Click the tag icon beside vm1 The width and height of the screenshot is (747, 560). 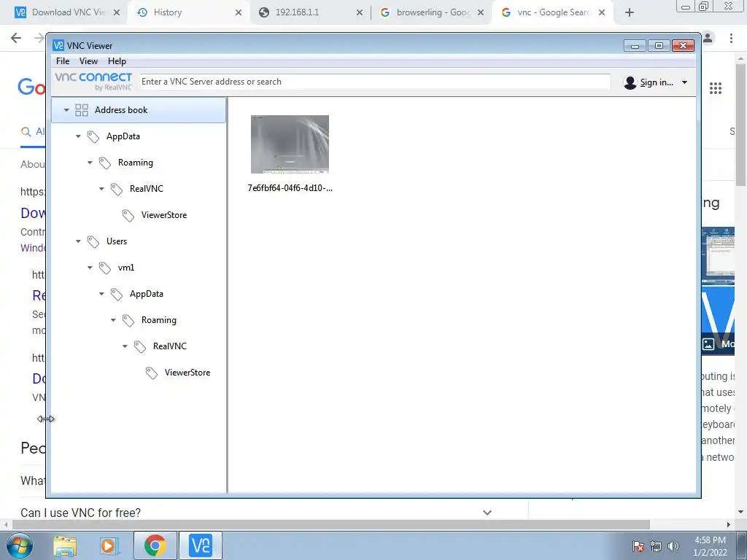click(x=105, y=268)
